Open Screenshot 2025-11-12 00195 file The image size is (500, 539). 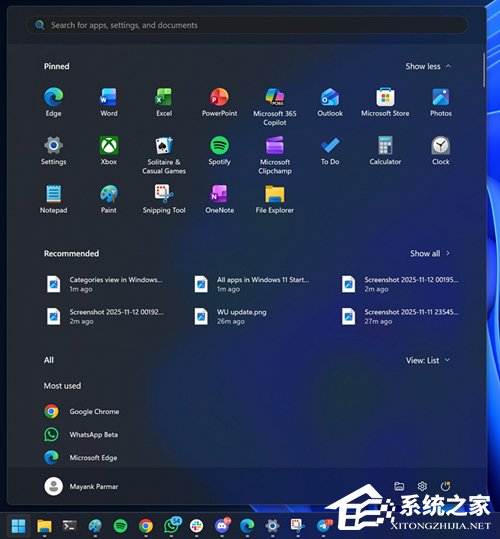tap(400, 284)
